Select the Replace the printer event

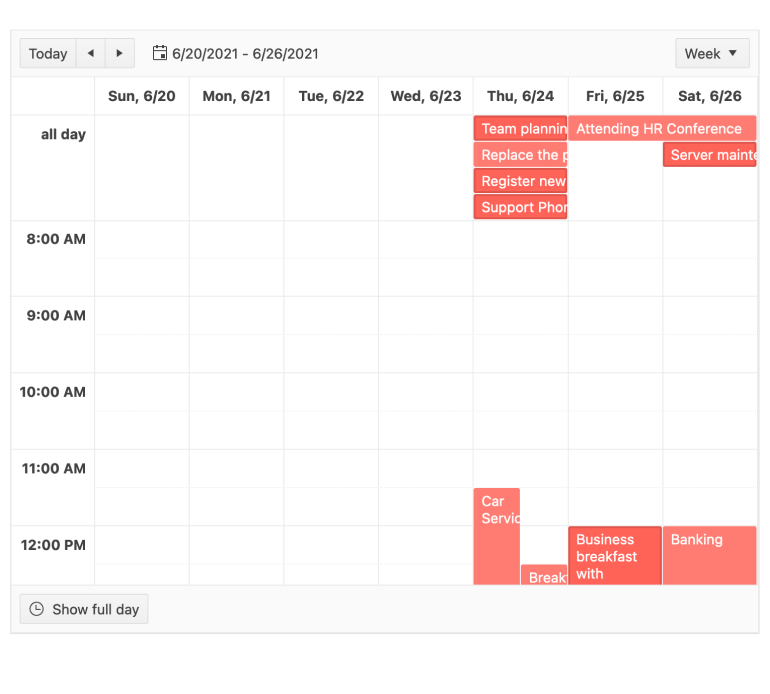tap(520, 155)
